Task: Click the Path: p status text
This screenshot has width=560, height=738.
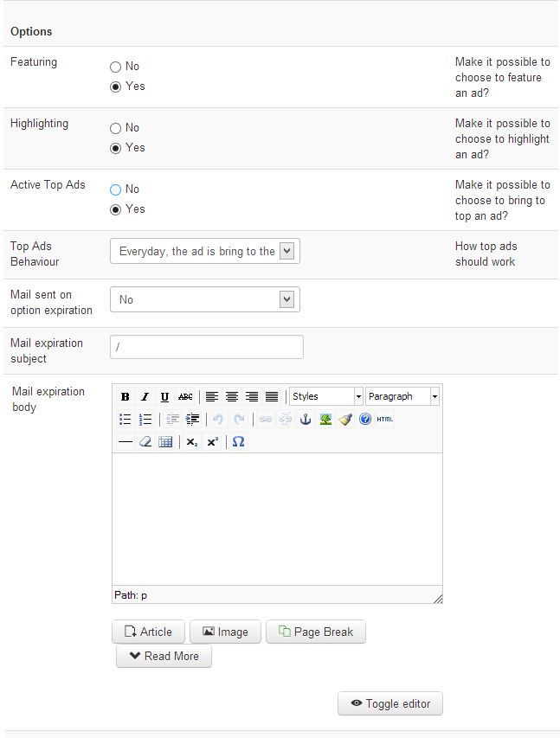Action: click(x=131, y=595)
